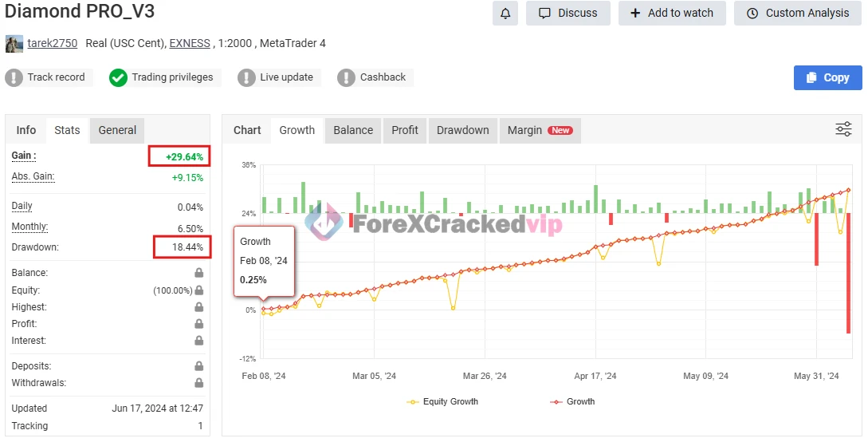The image size is (868, 446).
Task: Click the Balance lock icon
Action: pos(198,273)
